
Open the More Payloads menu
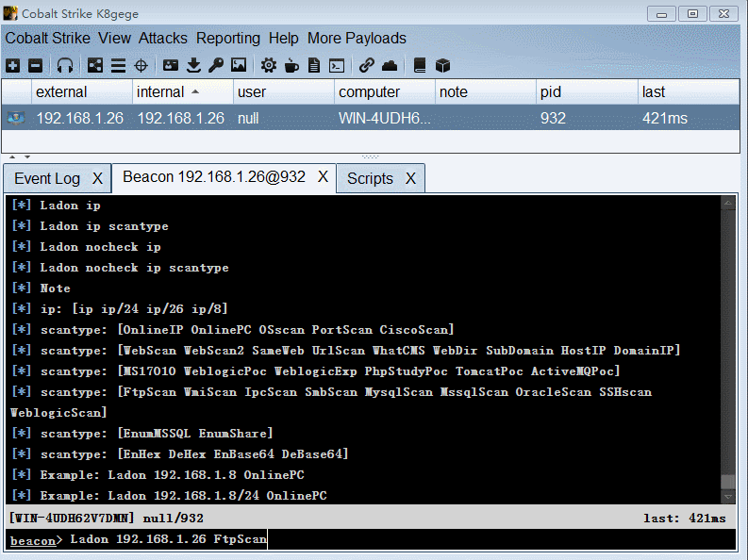point(357,38)
